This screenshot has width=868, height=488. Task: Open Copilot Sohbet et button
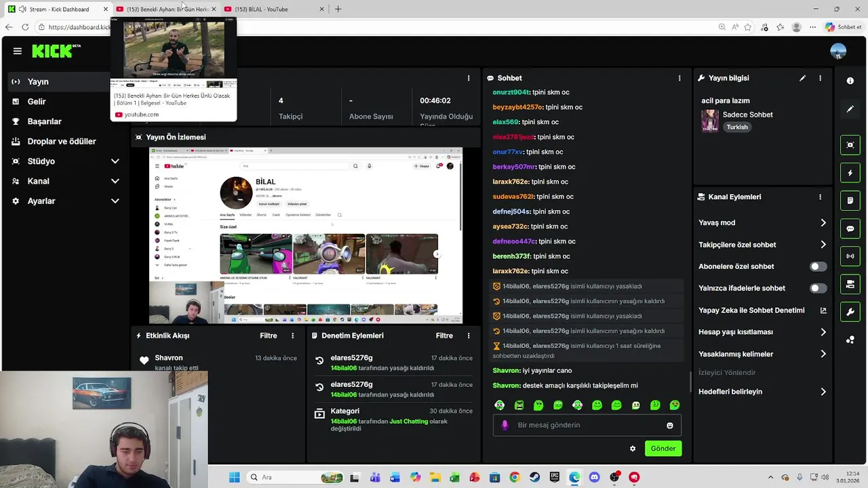point(843,27)
